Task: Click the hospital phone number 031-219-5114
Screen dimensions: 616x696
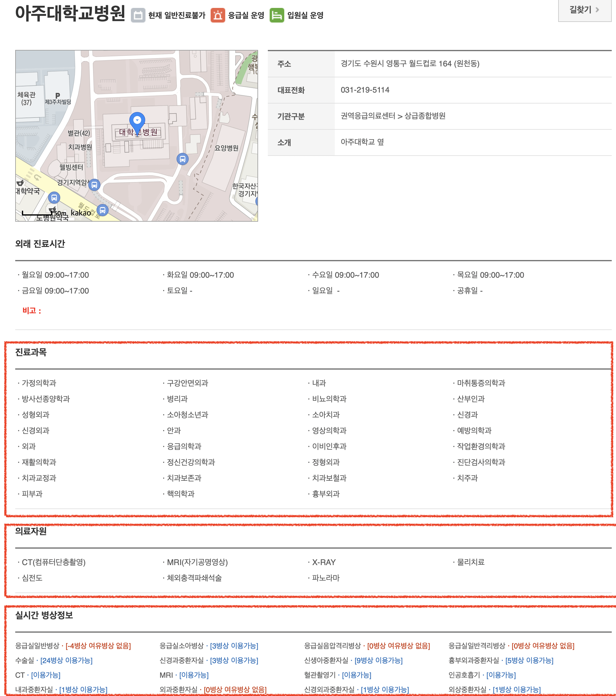Action: [365, 90]
